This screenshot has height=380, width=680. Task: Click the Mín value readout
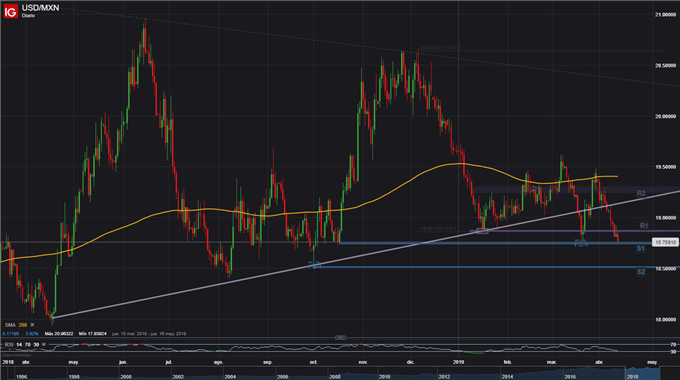click(x=92, y=334)
